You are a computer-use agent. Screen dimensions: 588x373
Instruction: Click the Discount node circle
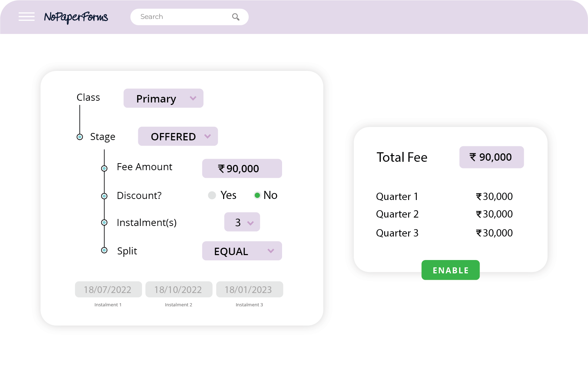[104, 196]
